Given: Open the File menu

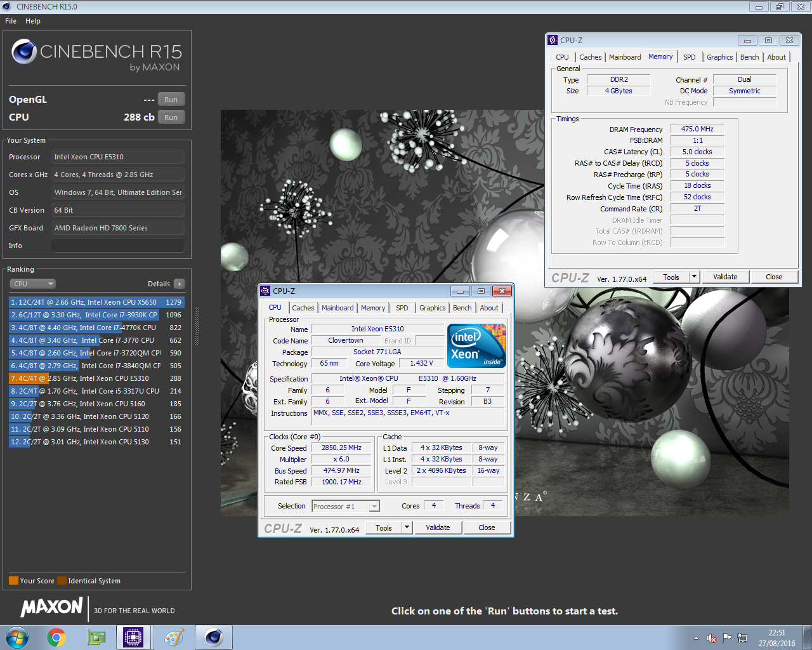Looking at the screenshot, I should tap(11, 21).
